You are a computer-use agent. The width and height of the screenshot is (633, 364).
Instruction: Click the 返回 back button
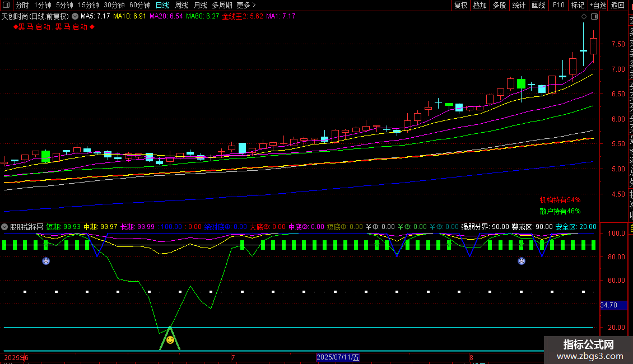[x=618, y=5]
